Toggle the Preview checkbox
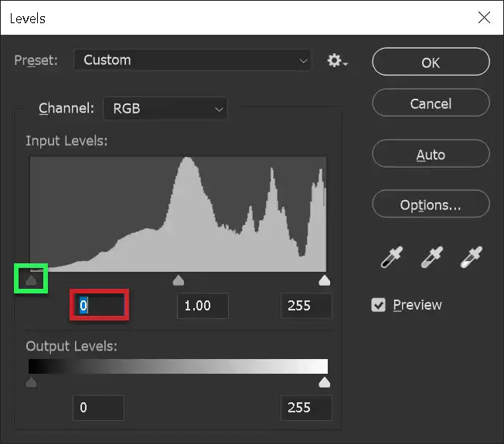 click(x=378, y=305)
